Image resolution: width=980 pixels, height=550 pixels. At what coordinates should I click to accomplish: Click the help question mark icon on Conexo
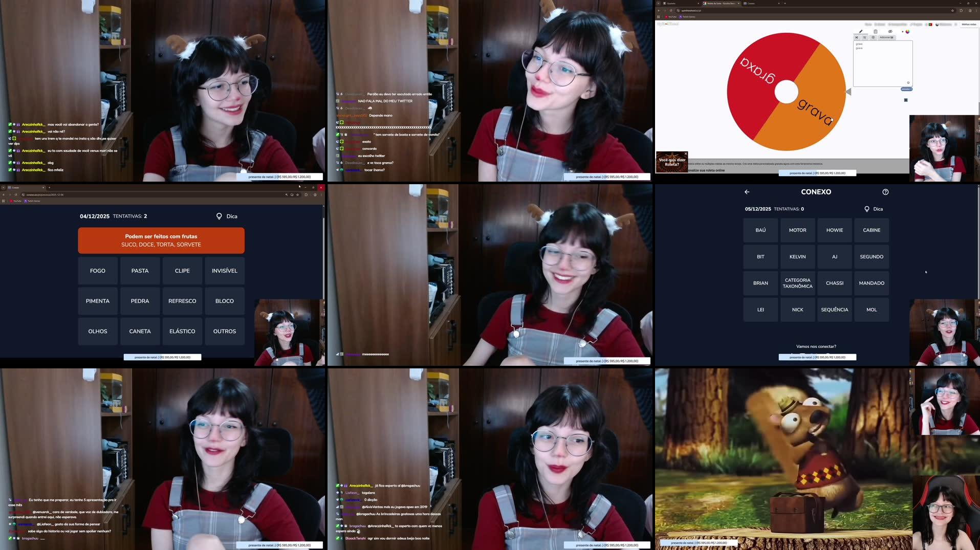click(x=885, y=192)
